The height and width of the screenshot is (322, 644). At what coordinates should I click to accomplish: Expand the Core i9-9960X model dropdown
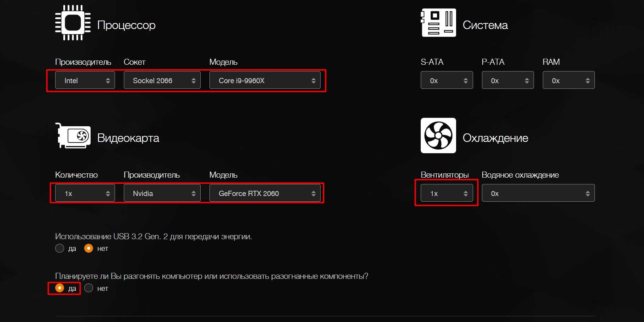pyautogui.click(x=265, y=80)
